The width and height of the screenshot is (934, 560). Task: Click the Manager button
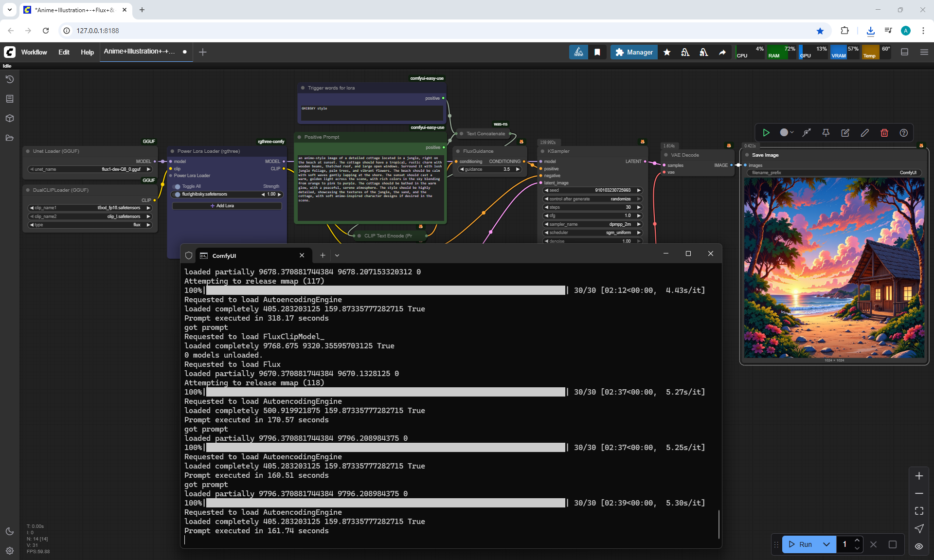(x=634, y=52)
